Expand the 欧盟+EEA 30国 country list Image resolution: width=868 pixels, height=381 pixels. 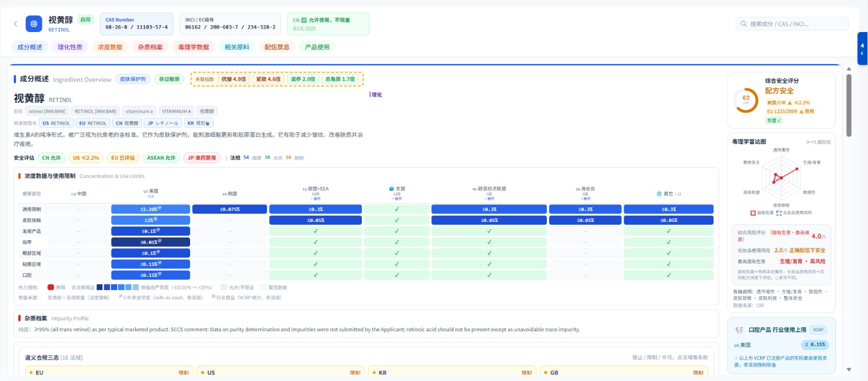pos(315,198)
